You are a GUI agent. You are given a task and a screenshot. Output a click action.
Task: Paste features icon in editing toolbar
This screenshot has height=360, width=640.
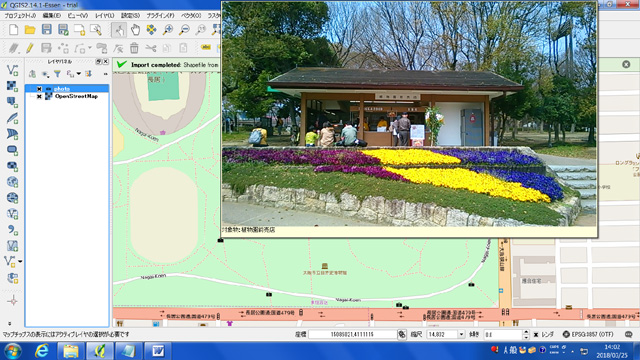(183, 48)
